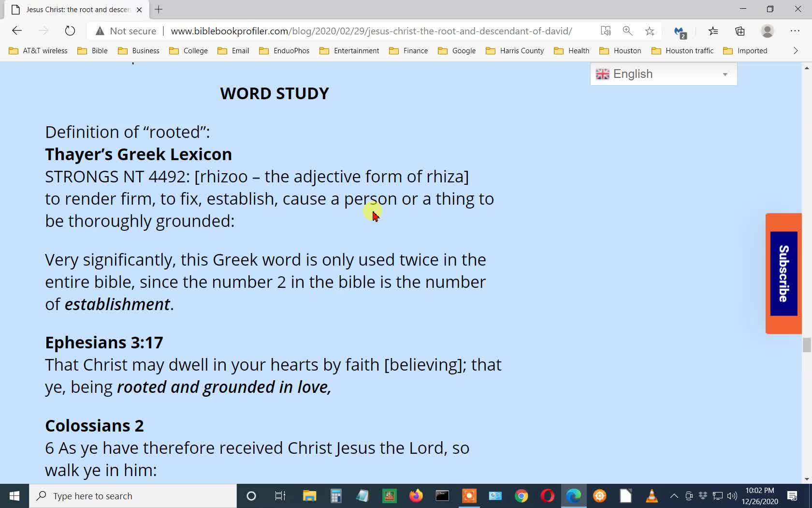Show hidden icons in the system tray
Viewport: 812px width, 508px height.
pos(674,495)
